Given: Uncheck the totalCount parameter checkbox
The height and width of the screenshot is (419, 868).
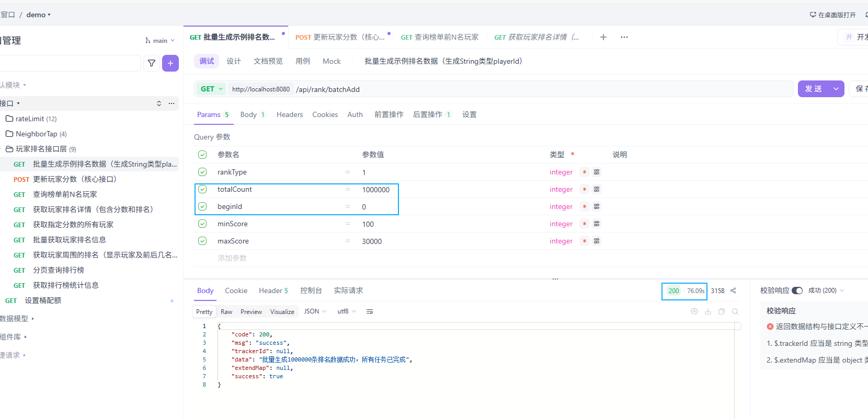Looking at the screenshot, I should [202, 189].
